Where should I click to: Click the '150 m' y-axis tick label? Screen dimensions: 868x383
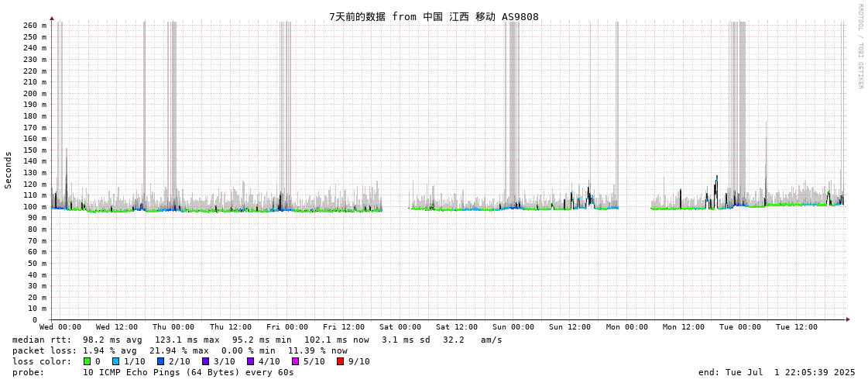[x=36, y=150]
